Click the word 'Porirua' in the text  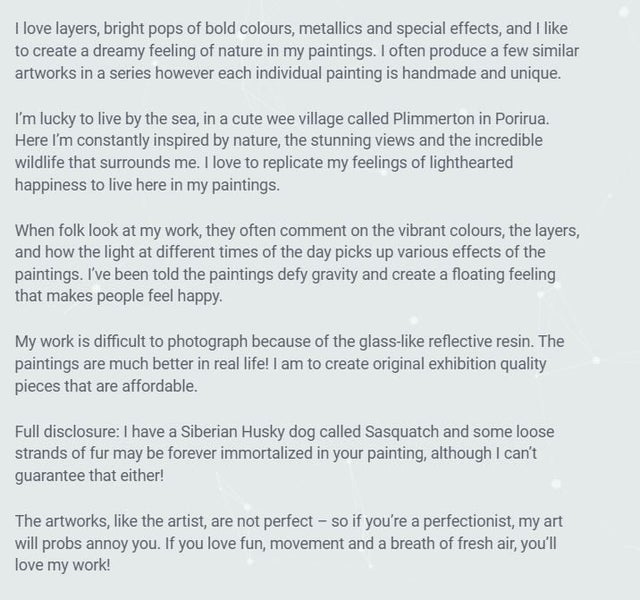click(x=521, y=119)
